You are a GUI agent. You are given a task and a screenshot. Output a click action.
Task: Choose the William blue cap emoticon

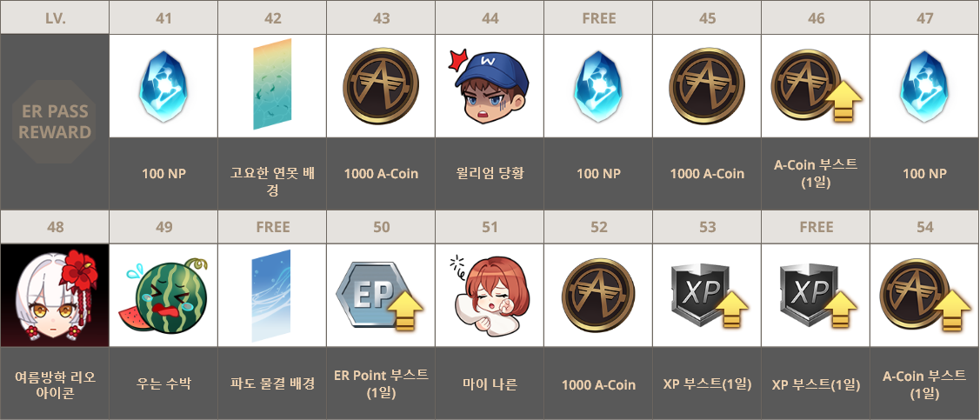pyautogui.click(x=490, y=86)
